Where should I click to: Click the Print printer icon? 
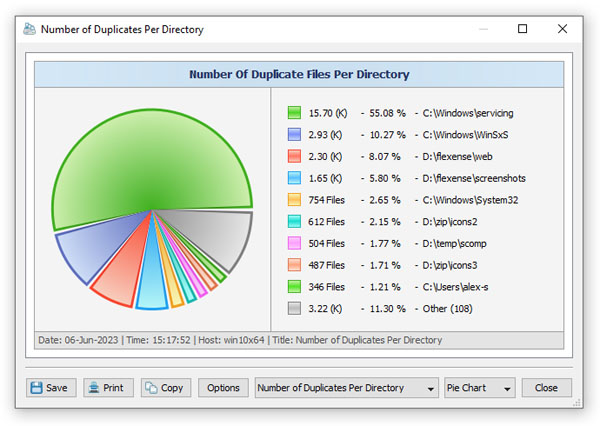click(94, 388)
